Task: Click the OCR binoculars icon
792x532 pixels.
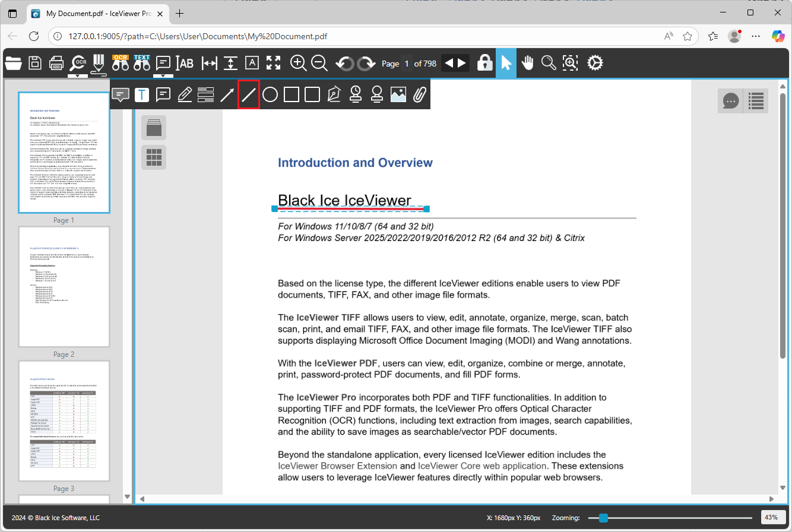Action: [x=121, y=62]
